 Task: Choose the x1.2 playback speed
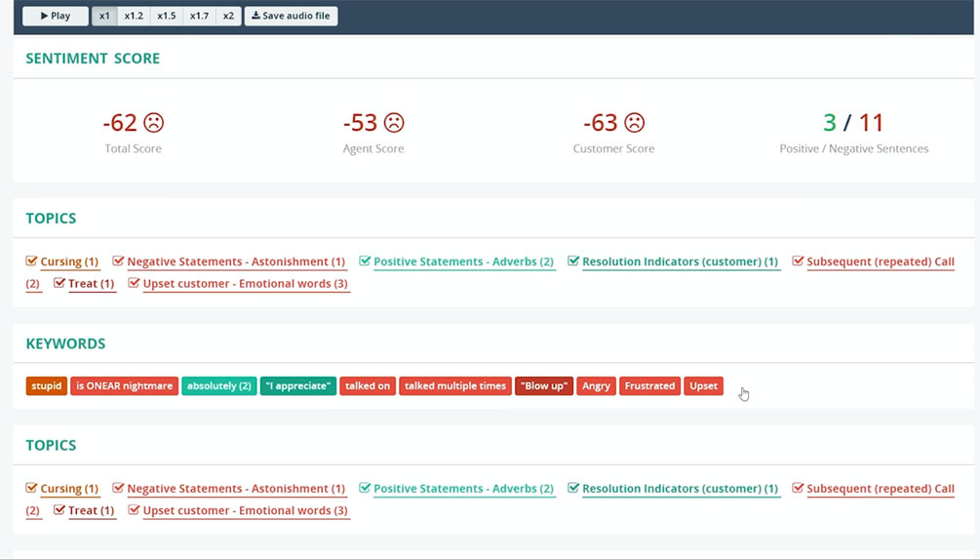134,16
